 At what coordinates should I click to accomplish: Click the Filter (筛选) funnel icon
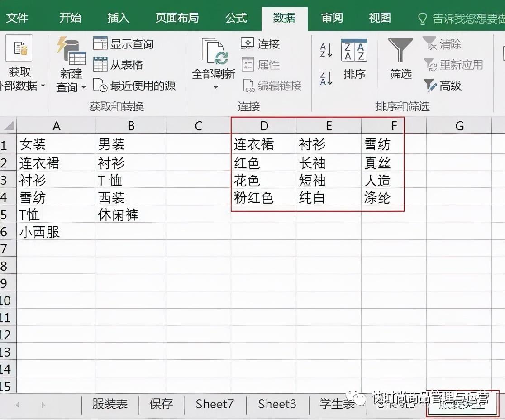(x=400, y=50)
